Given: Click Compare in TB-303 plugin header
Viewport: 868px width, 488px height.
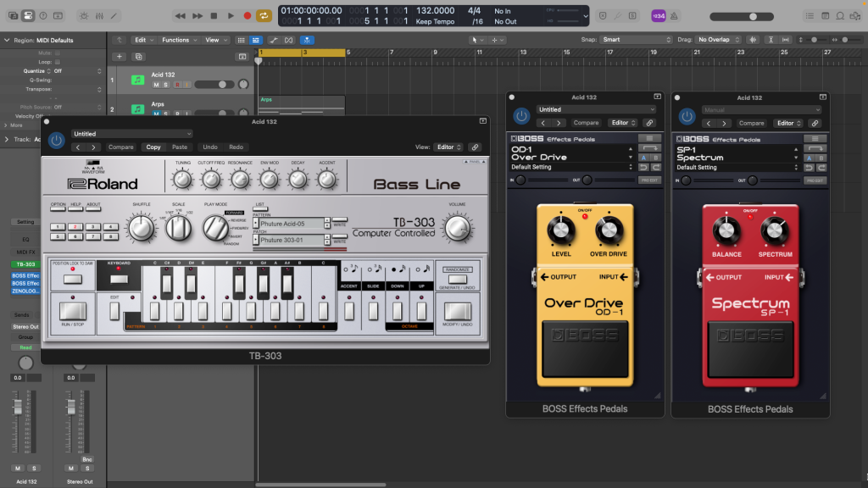Looking at the screenshot, I should coord(120,147).
